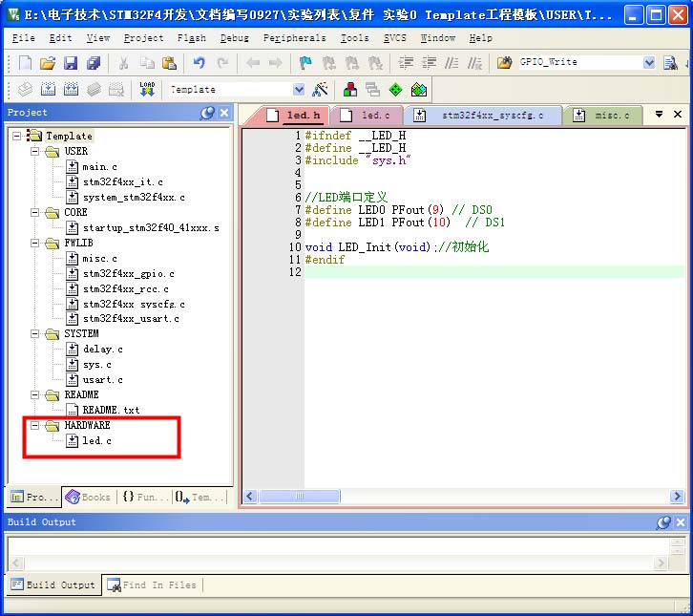Select the led.h editor tab
This screenshot has width=693, height=616.
(294, 116)
